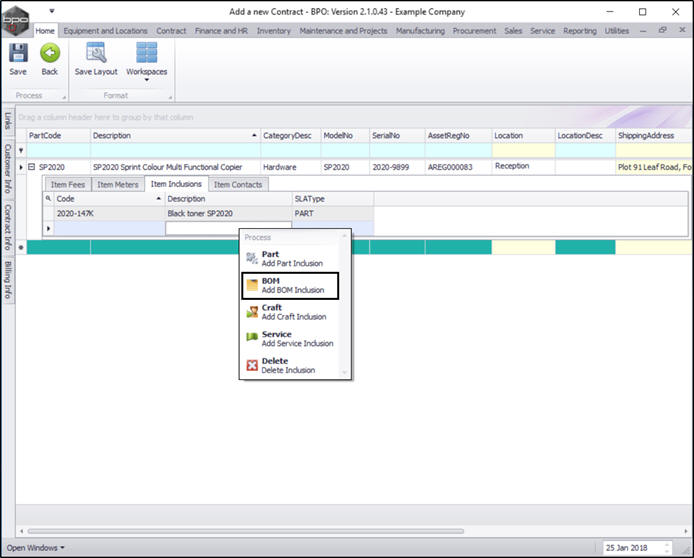Open the Home ribbon tab
The width and height of the screenshot is (694, 558).
click(x=45, y=31)
